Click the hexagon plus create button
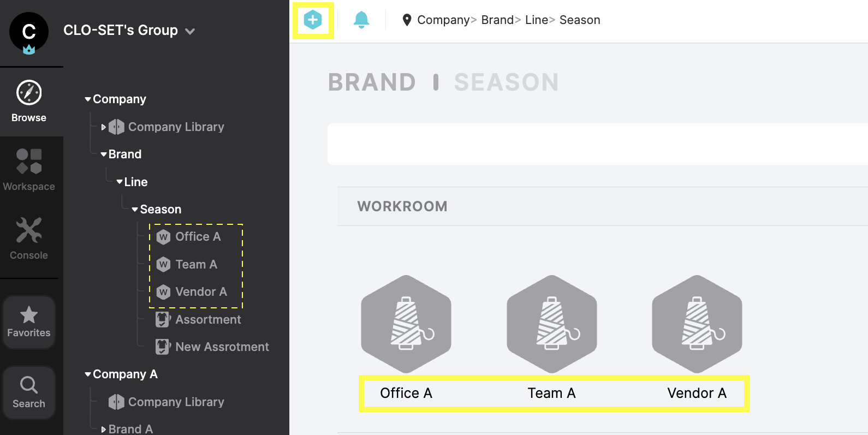Image resolution: width=868 pixels, height=435 pixels. pyautogui.click(x=313, y=20)
